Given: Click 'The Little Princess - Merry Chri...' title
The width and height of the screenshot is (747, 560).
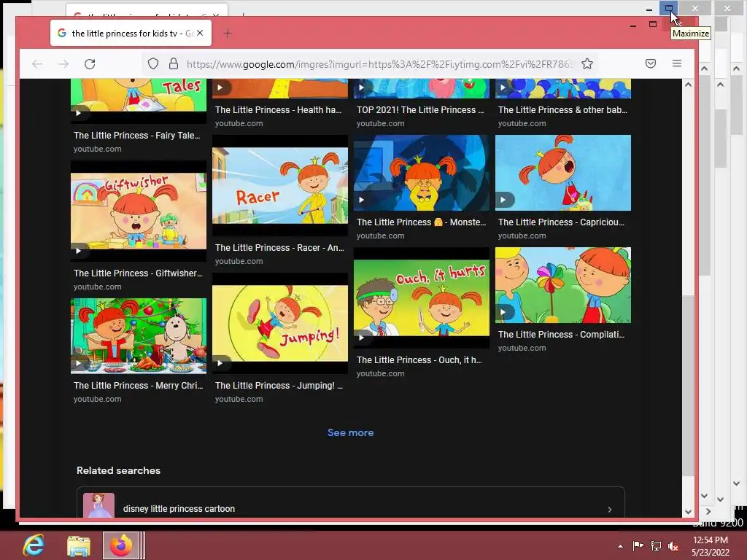Looking at the screenshot, I should 138,385.
